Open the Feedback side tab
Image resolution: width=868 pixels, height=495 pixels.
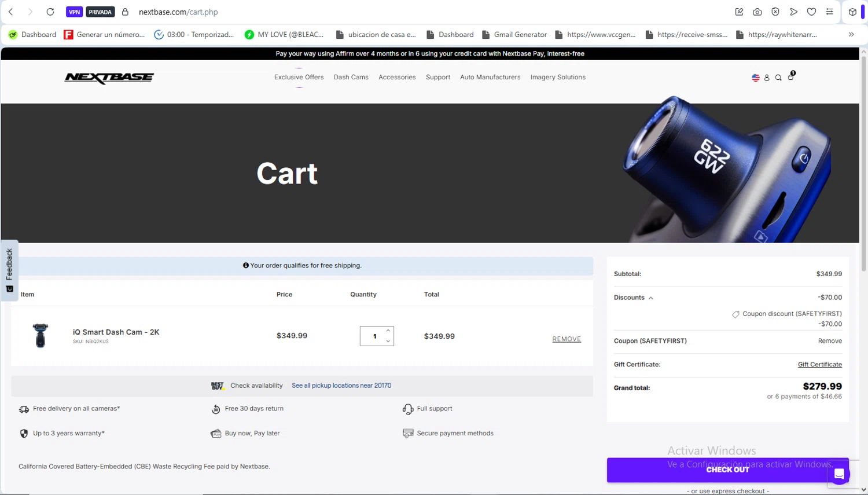click(x=9, y=270)
